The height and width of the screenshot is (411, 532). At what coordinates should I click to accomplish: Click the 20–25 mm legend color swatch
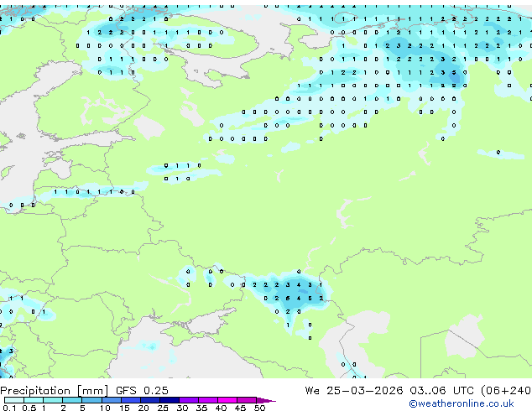pos(149,400)
